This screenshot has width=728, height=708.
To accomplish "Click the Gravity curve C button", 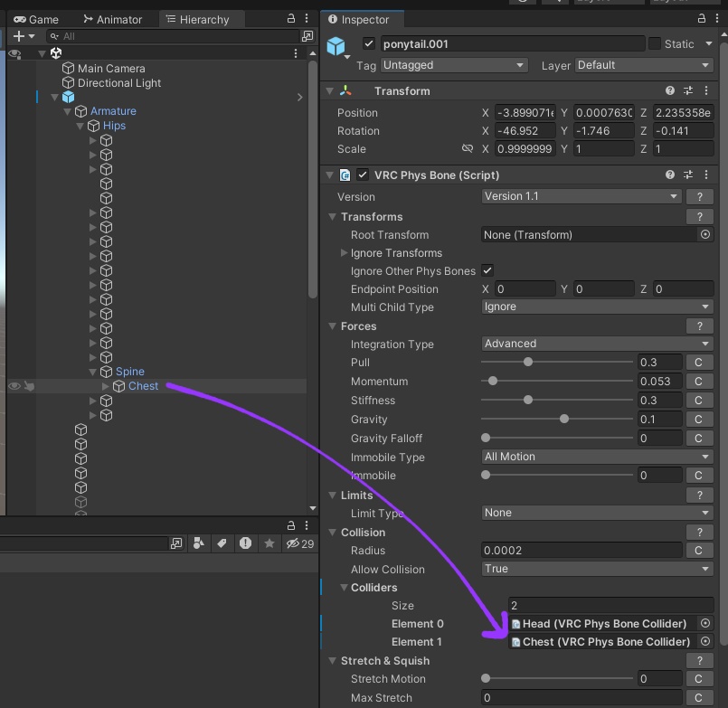I will (x=699, y=420).
